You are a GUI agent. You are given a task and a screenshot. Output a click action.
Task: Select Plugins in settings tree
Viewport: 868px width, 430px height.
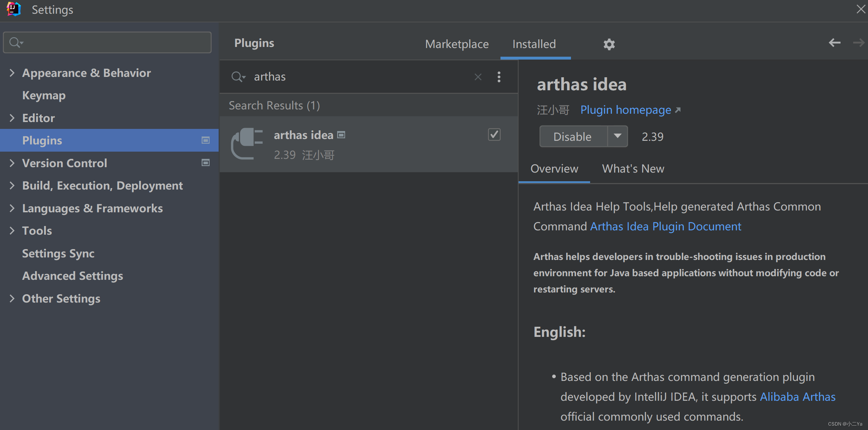coord(109,140)
